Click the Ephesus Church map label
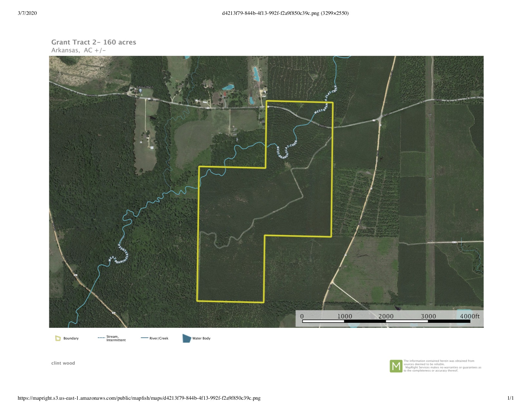 click(145, 87)
